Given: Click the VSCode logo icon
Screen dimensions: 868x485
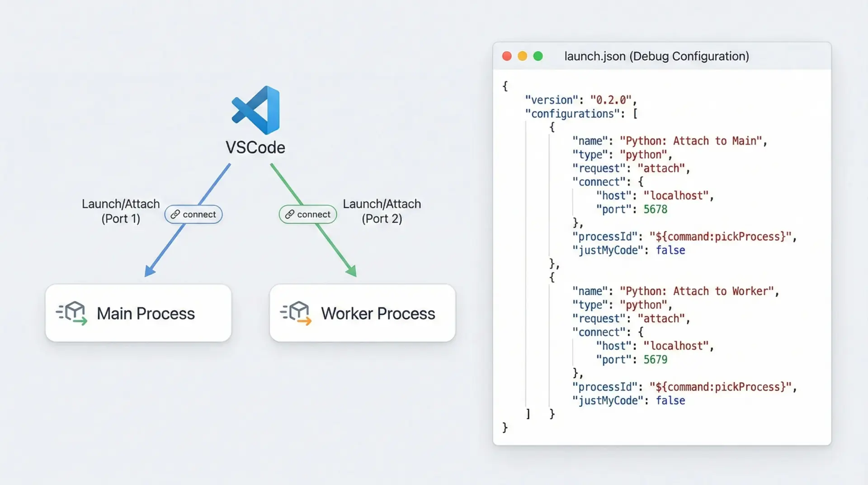Looking at the screenshot, I should [256, 110].
